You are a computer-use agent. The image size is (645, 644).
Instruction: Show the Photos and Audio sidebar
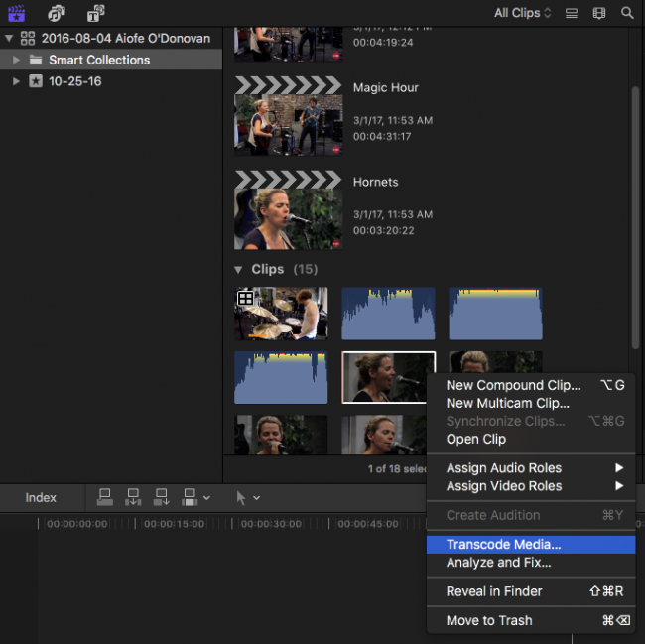click(x=57, y=13)
